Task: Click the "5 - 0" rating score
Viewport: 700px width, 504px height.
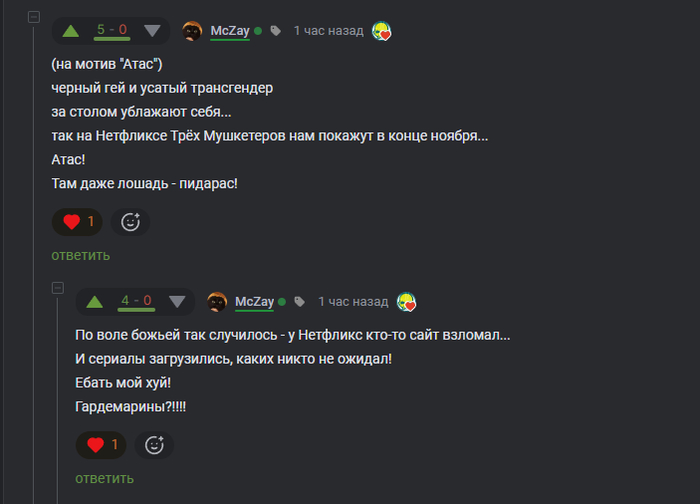Action: [111, 30]
